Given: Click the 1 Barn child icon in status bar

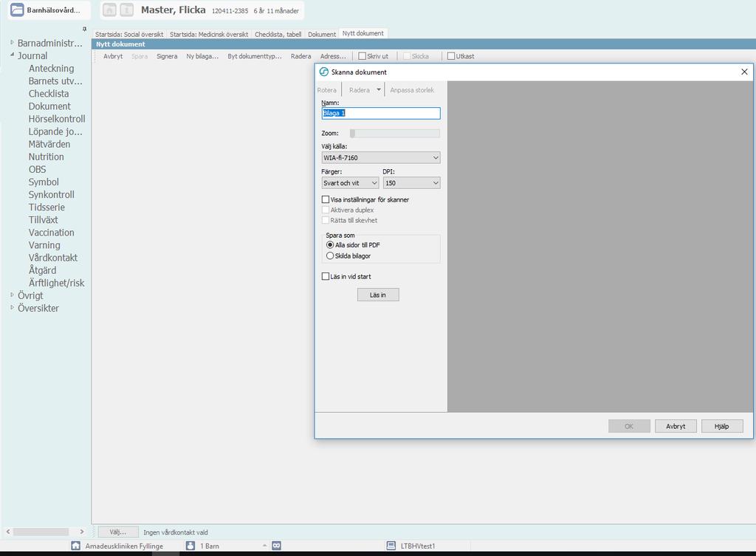Looking at the screenshot, I should tap(190, 546).
